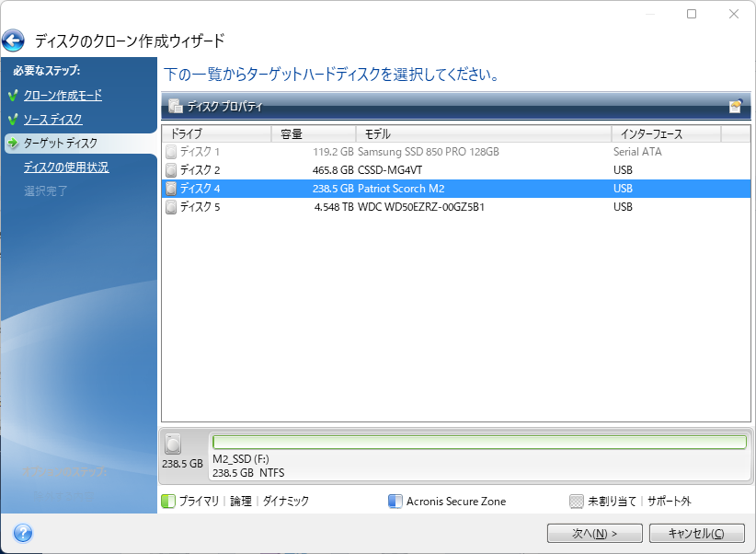Image resolution: width=756 pixels, height=554 pixels.
Task: Click the 238.5 GB NTFS partition text
Action: (248, 473)
